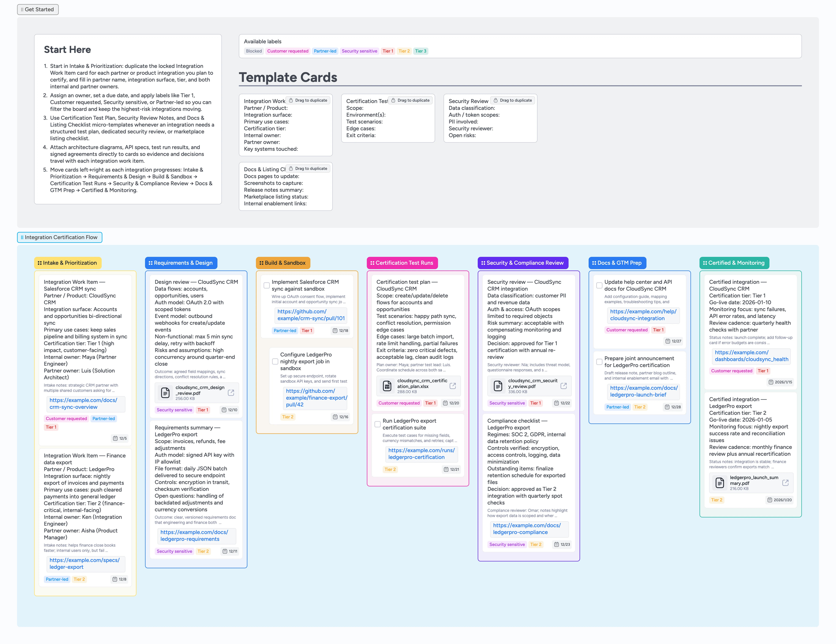The width and height of the screenshot is (836, 644).
Task: Click the lock icon on Security Review template
Action: 495,100
